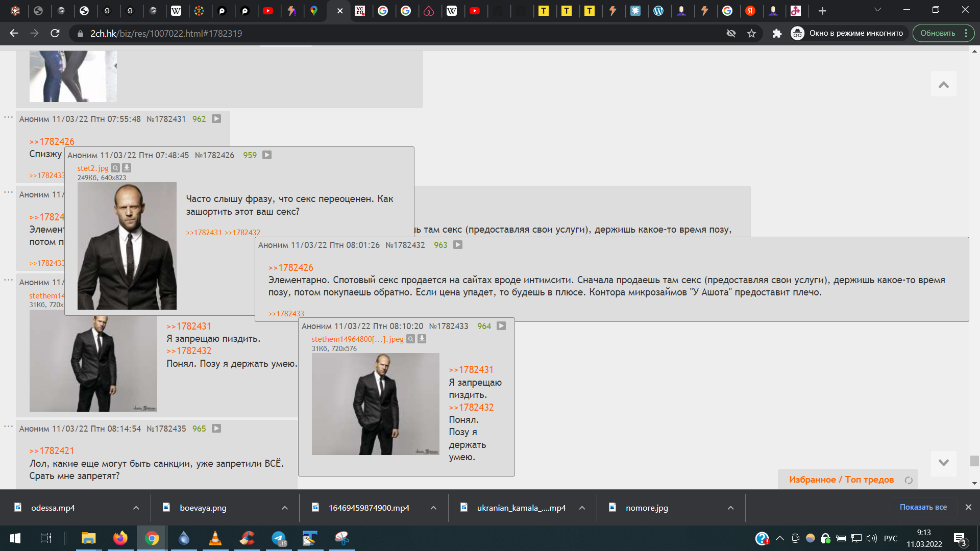Open post menu dots beside post 1782431

pos(8,117)
